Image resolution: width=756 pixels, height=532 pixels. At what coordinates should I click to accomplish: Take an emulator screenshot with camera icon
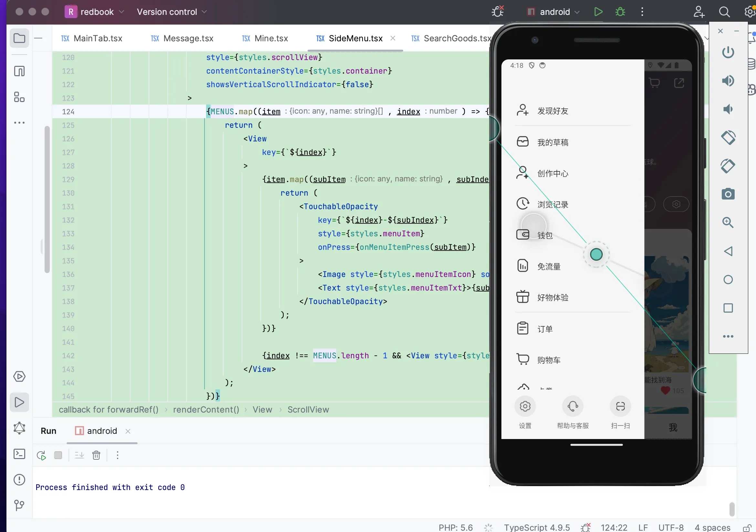(x=728, y=194)
